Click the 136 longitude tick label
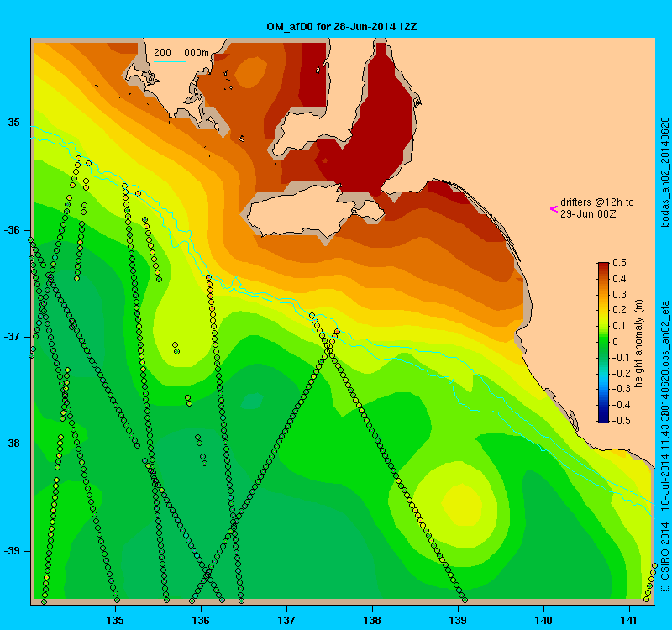 click(x=201, y=620)
